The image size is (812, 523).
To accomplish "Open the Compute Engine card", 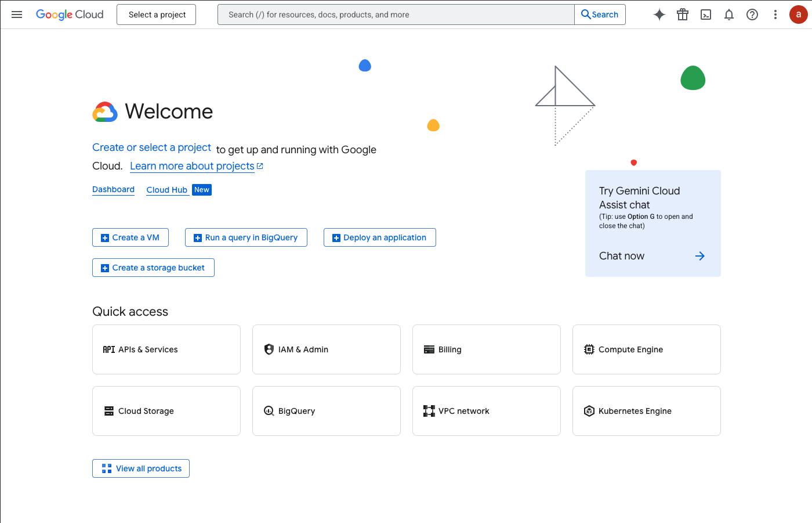I will [x=647, y=349].
